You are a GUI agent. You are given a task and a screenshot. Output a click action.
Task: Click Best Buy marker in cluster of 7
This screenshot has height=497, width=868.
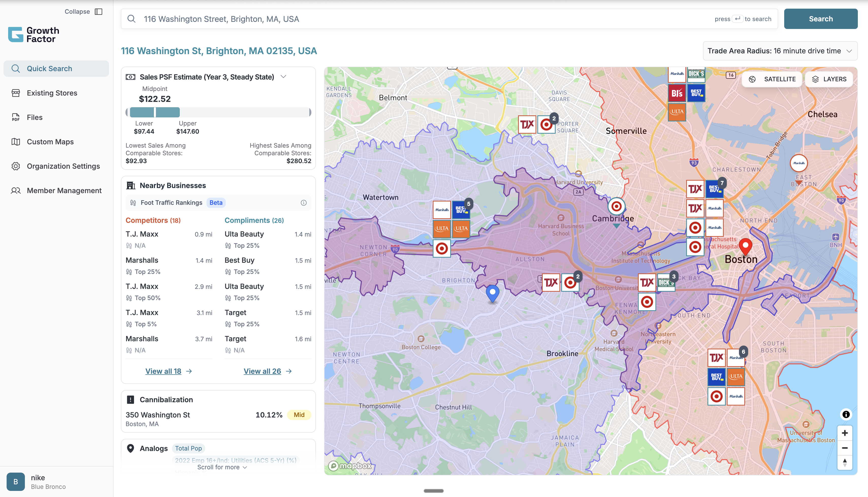point(714,189)
